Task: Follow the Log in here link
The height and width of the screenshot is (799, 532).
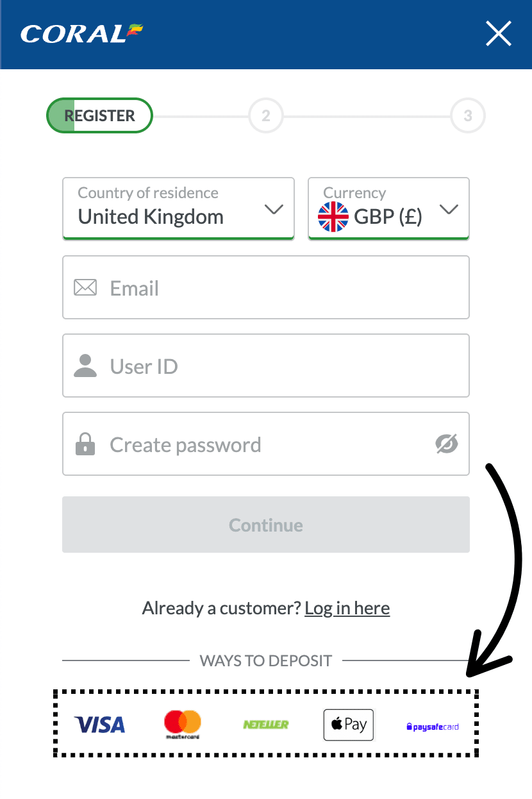Action: (347, 608)
